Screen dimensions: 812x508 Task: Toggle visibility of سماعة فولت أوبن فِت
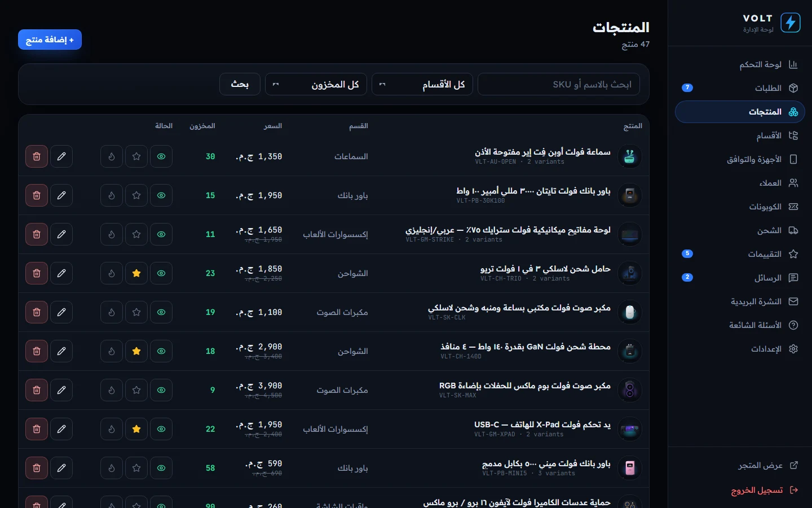coord(161,156)
